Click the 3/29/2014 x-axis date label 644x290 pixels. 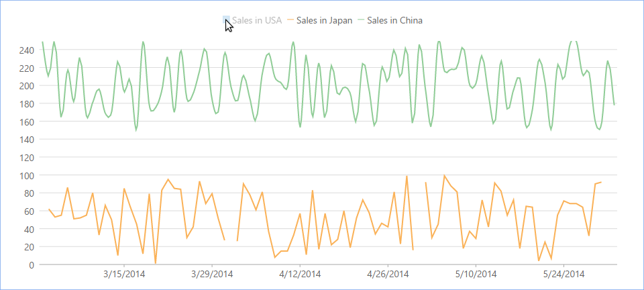tap(212, 274)
